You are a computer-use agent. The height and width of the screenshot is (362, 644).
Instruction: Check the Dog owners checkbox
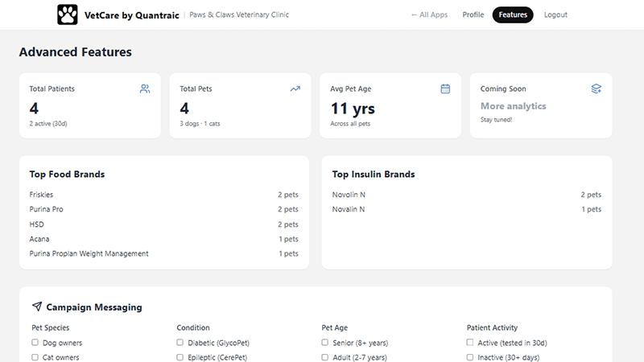click(x=35, y=343)
